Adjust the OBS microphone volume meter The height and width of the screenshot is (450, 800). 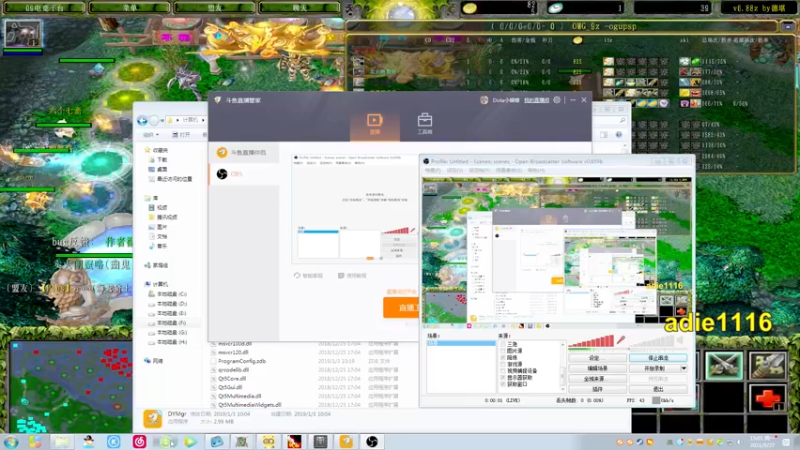(x=591, y=341)
